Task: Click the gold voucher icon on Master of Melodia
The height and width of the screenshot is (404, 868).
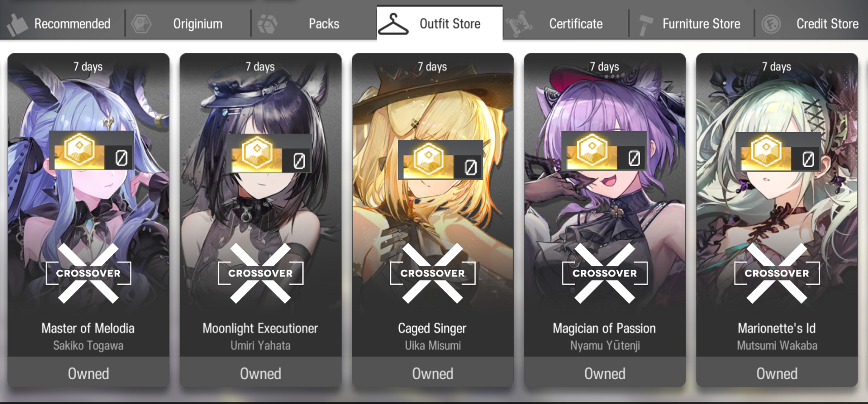Action: (x=79, y=151)
